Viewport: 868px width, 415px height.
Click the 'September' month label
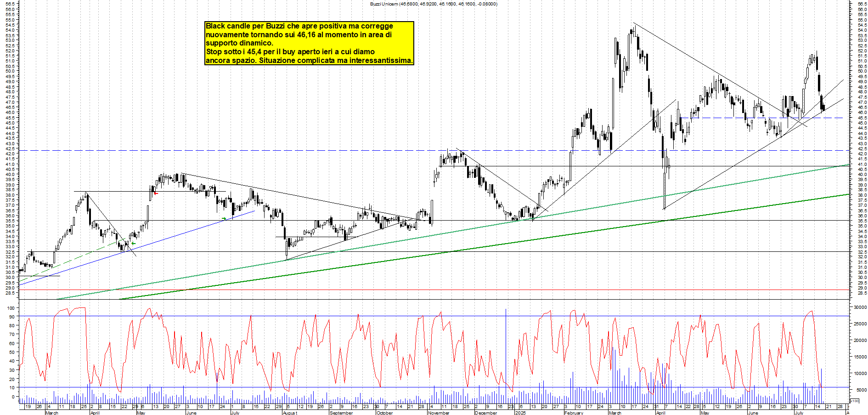coord(341,413)
